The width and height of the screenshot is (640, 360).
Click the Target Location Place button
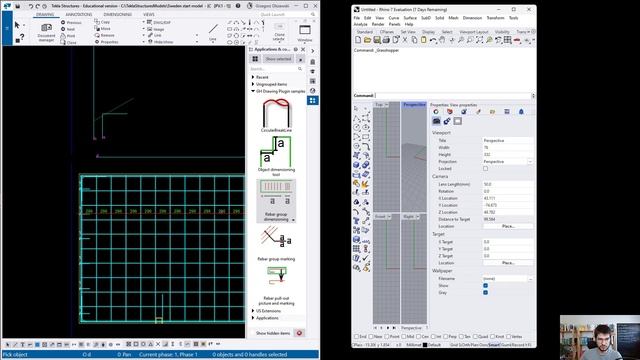tap(508, 263)
